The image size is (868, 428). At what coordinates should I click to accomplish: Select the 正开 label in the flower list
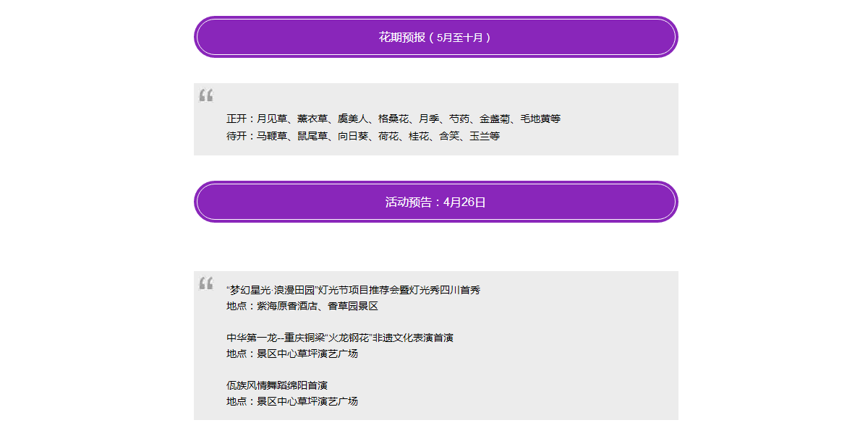tap(236, 119)
